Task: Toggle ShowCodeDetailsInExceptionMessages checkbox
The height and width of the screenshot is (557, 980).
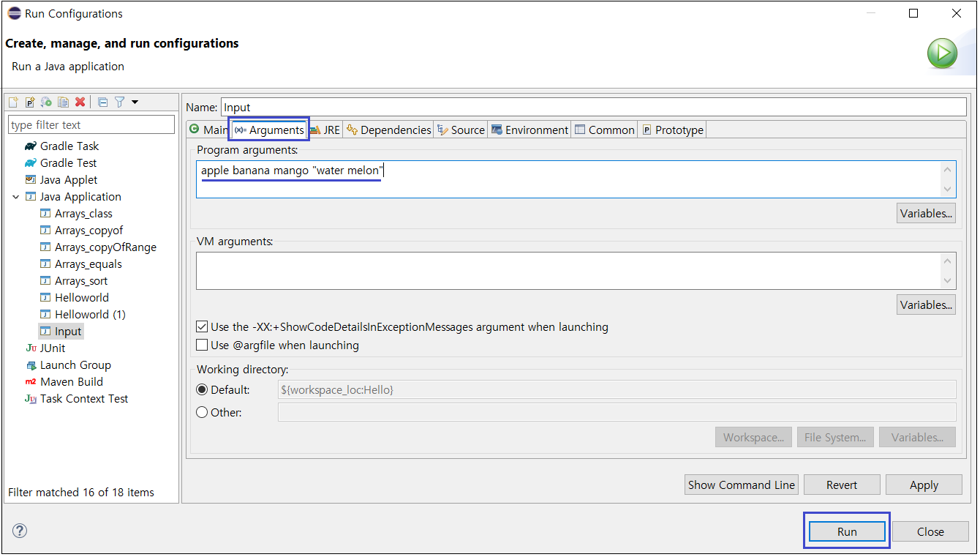Action: (203, 327)
